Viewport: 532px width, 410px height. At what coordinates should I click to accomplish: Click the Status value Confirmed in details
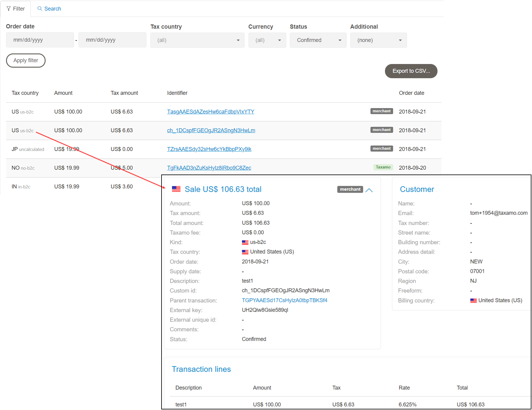coord(254,339)
